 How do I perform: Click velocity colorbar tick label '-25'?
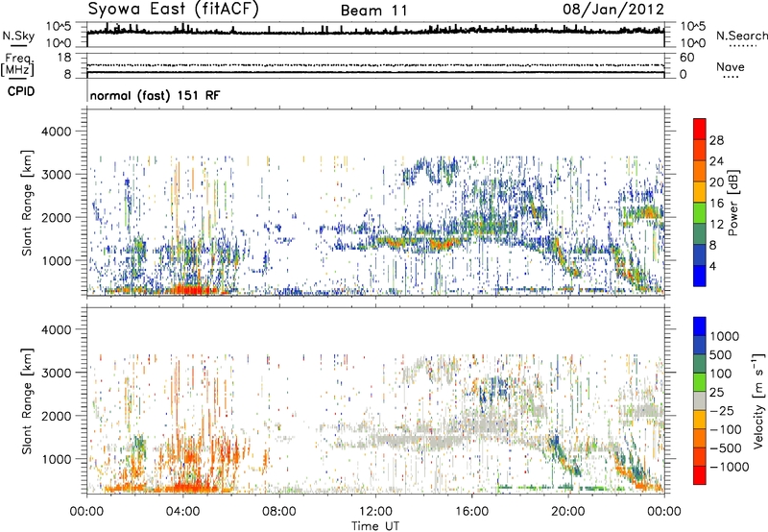(x=721, y=411)
